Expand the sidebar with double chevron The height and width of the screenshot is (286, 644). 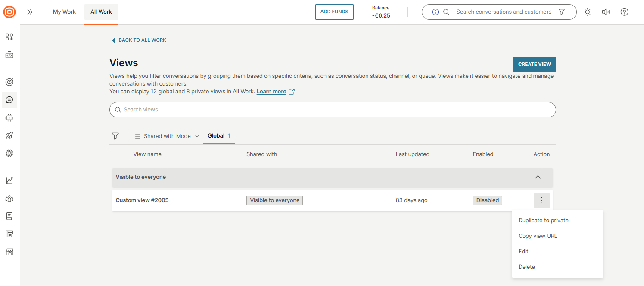click(30, 12)
